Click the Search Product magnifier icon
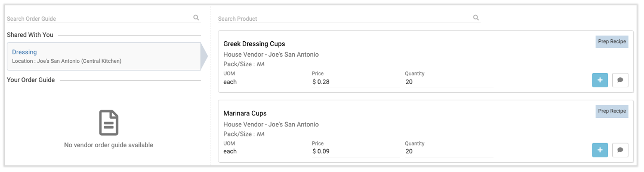Image resolution: width=644 pixels, height=172 pixels. tap(476, 18)
